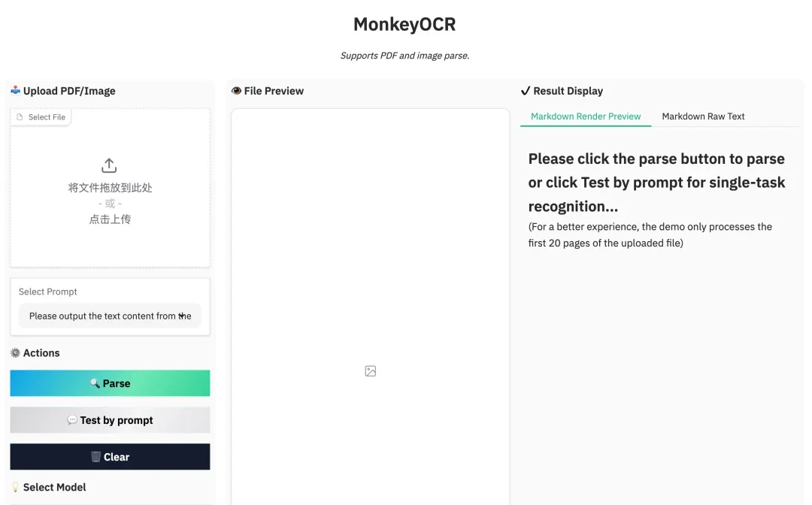Click the speech bubble icon on Test by prompt
This screenshot has width=812, height=505.
(72, 419)
